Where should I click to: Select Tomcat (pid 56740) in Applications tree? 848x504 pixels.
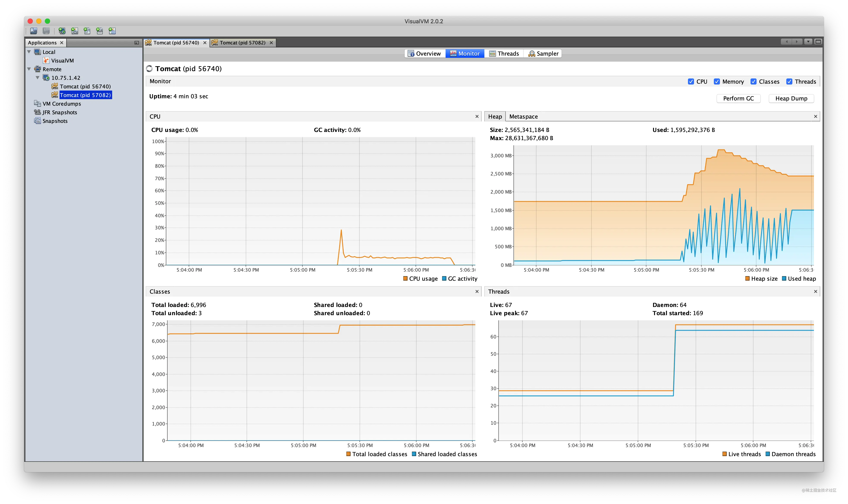click(x=85, y=86)
